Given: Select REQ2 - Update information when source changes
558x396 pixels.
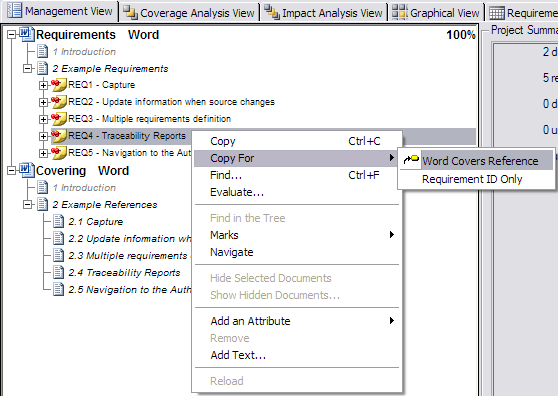Looking at the screenshot, I should [x=171, y=102].
